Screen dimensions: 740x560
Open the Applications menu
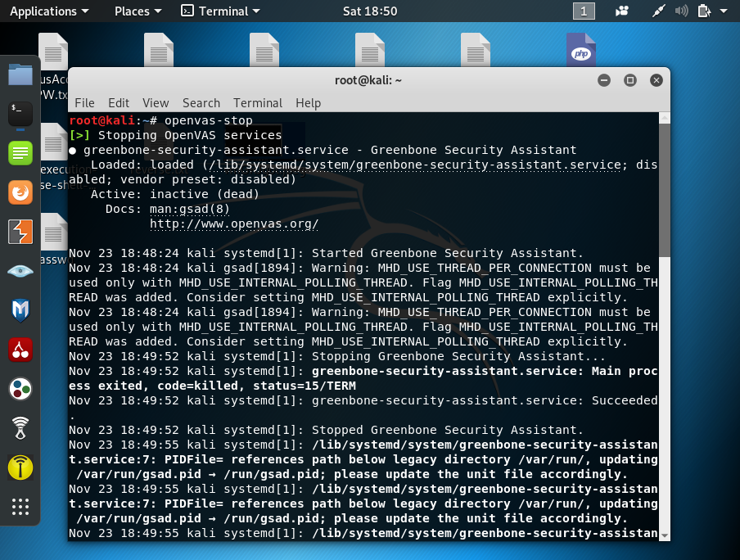(49, 11)
